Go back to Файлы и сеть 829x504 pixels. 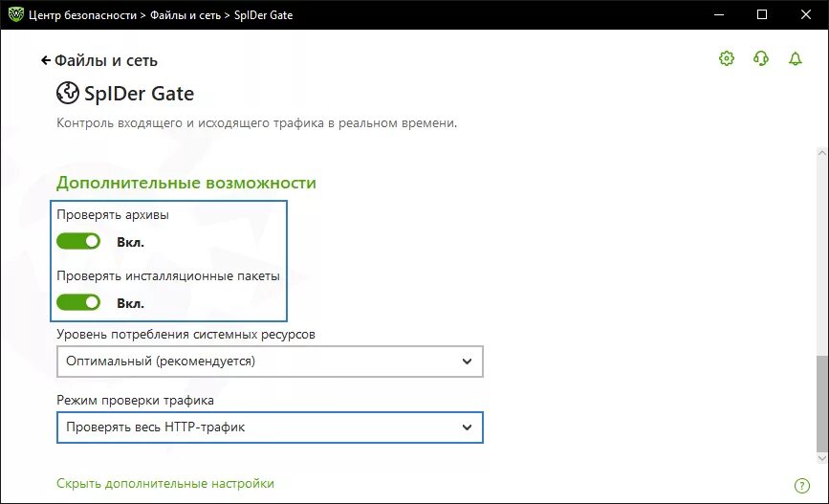(x=99, y=61)
